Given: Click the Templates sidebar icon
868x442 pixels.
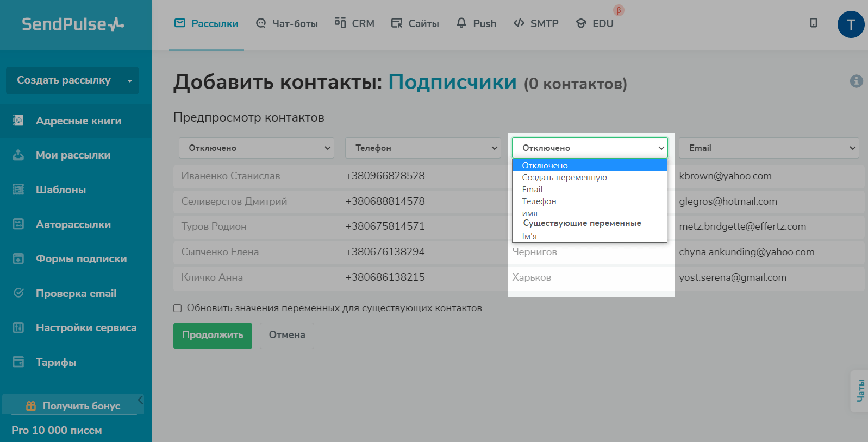Looking at the screenshot, I should tap(18, 190).
